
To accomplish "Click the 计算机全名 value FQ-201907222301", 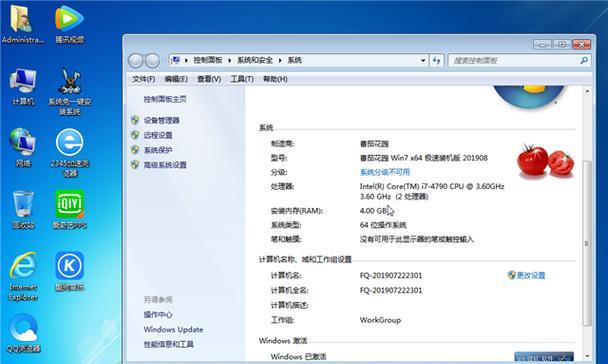I will [391, 290].
